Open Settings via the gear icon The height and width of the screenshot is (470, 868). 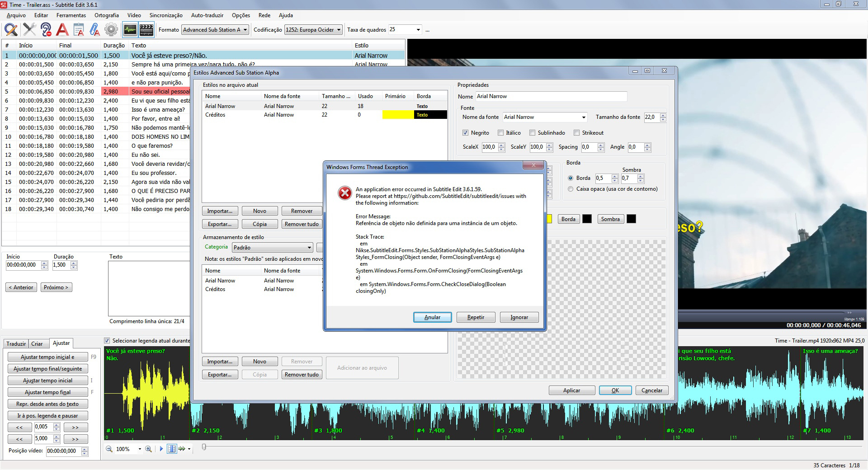pos(110,29)
